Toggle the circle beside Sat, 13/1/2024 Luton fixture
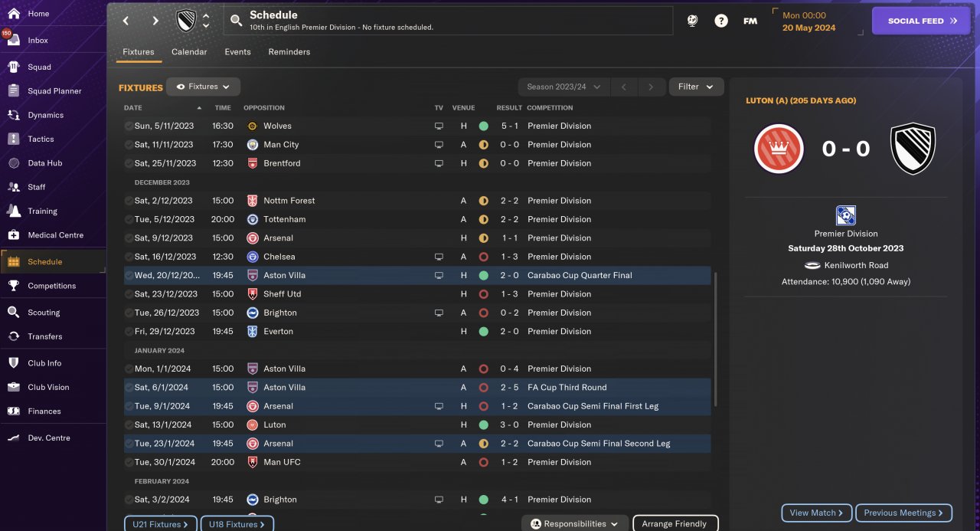The width and height of the screenshot is (980, 531). pyautogui.click(x=129, y=424)
